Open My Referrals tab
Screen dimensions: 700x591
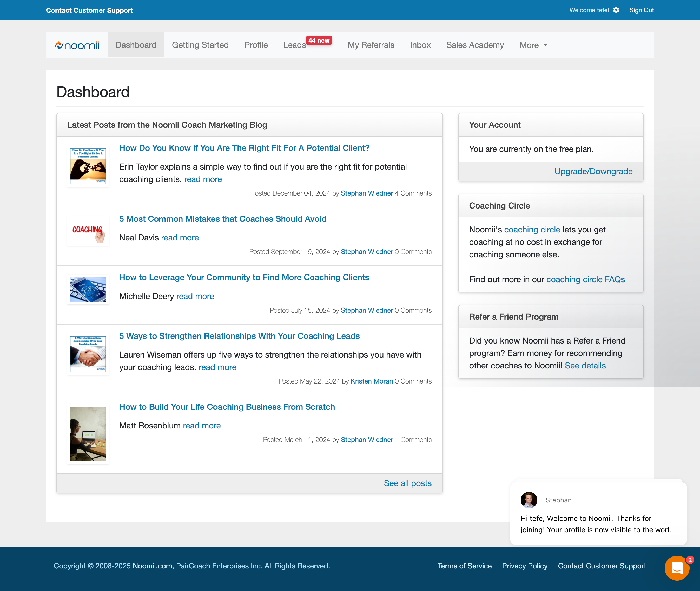371,45
